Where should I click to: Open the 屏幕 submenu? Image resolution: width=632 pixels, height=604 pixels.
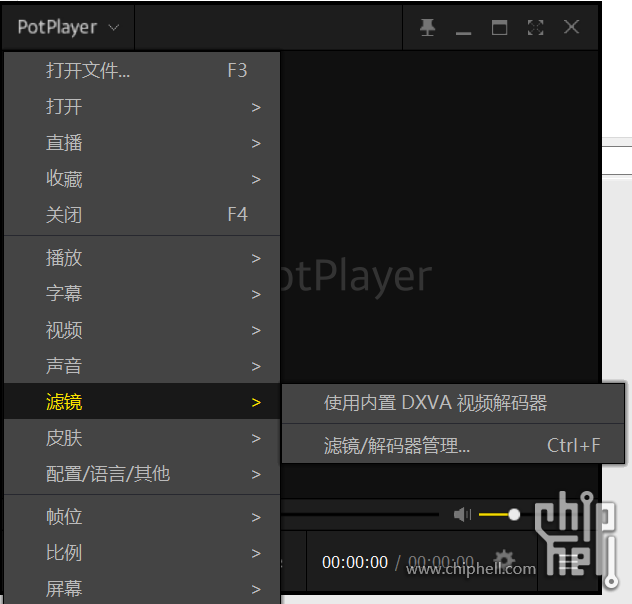tap(142, 589)
